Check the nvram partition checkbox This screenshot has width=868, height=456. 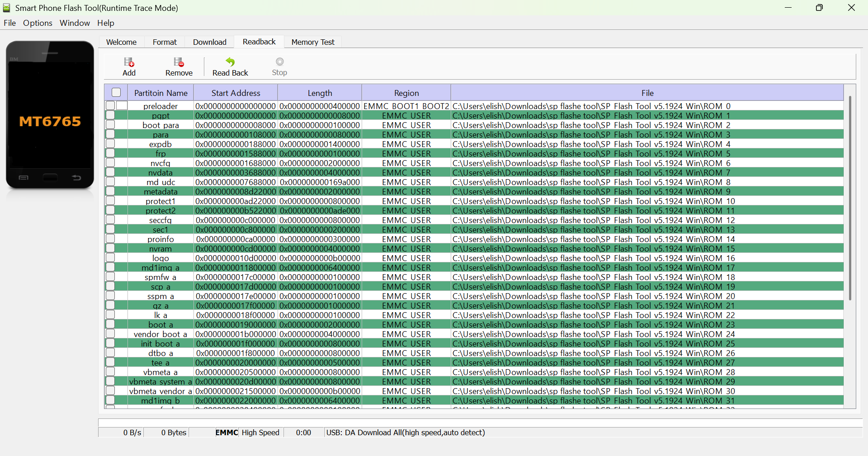110,248
